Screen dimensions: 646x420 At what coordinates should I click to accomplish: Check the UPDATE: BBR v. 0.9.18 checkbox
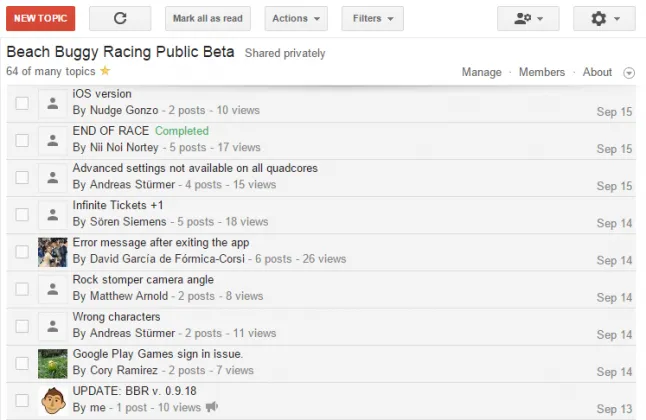click(x=22, y=400)
